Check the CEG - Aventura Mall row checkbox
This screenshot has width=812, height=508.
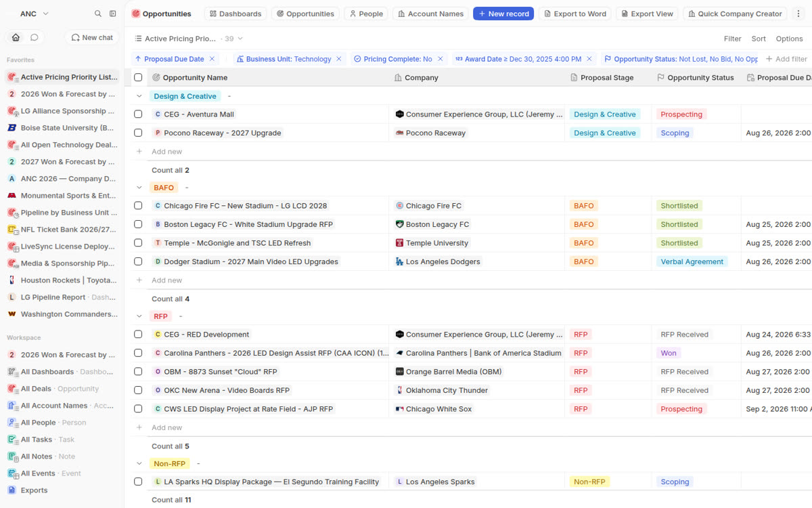tap(138, 114)
